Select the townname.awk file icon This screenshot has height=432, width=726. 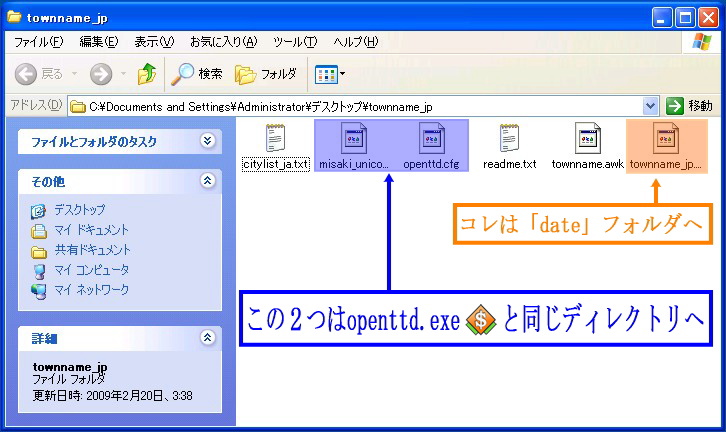[588, 138]
